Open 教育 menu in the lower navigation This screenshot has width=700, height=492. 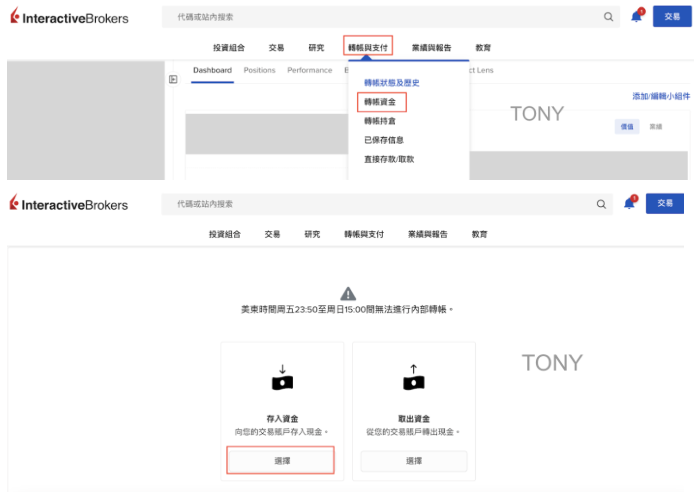(x=479, y=234)
